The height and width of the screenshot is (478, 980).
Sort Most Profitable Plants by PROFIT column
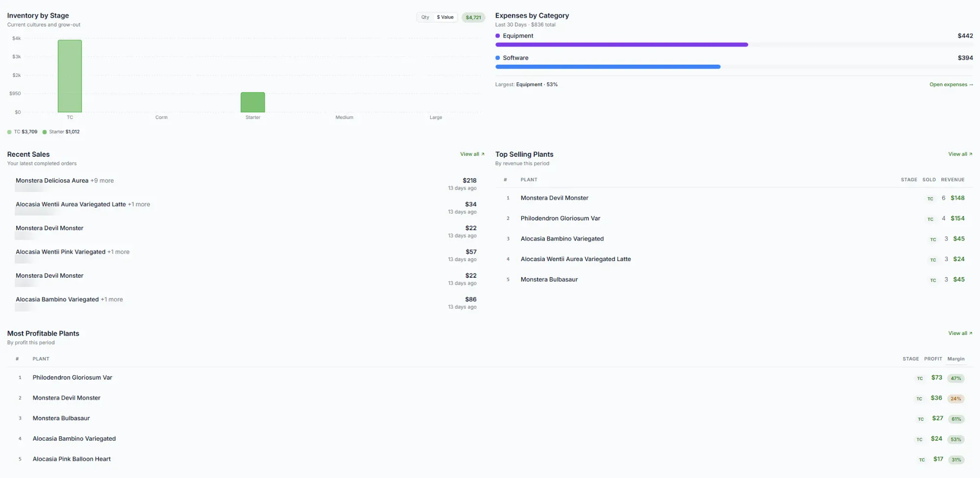(933, 359)
